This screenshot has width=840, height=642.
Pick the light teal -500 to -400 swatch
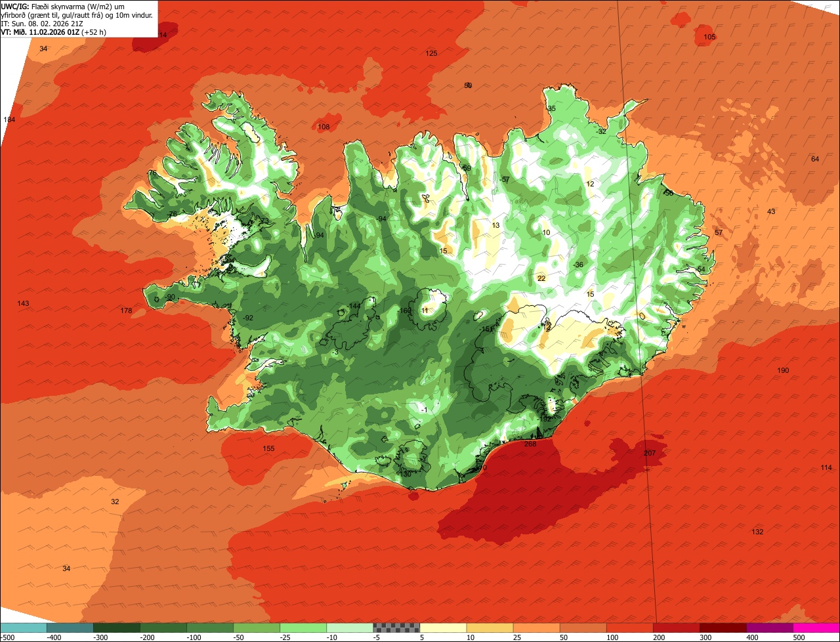click(x=24, y=628)
